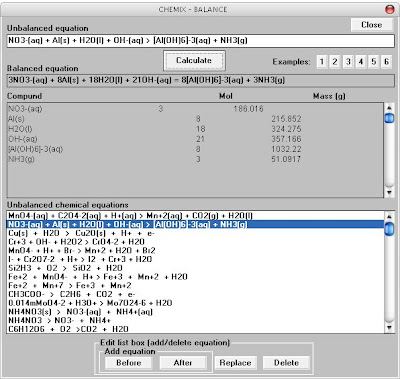Image resolution: width=400 pixels, height=379 pixels.
Task: Click the Calculate button
Action: tap(194, 60)
